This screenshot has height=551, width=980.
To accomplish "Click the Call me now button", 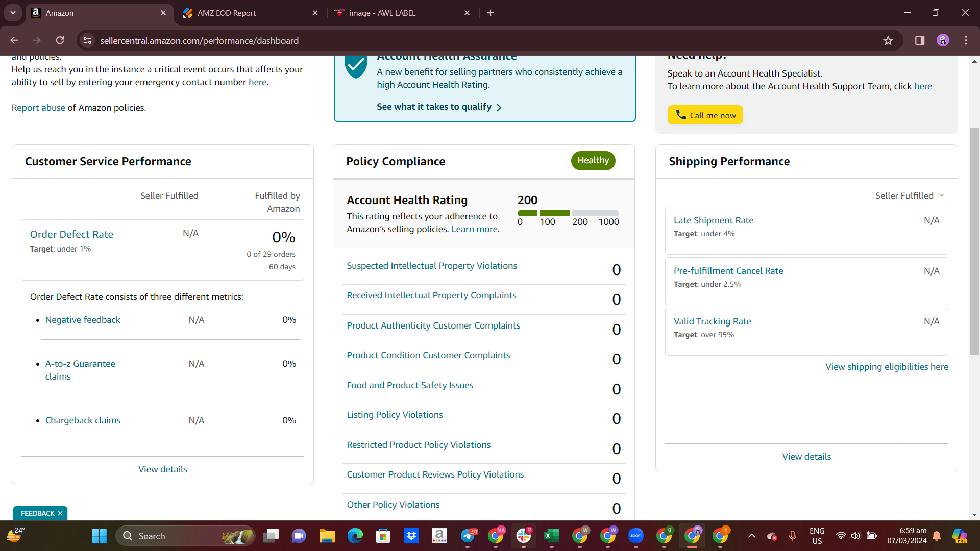I will 705,115.
